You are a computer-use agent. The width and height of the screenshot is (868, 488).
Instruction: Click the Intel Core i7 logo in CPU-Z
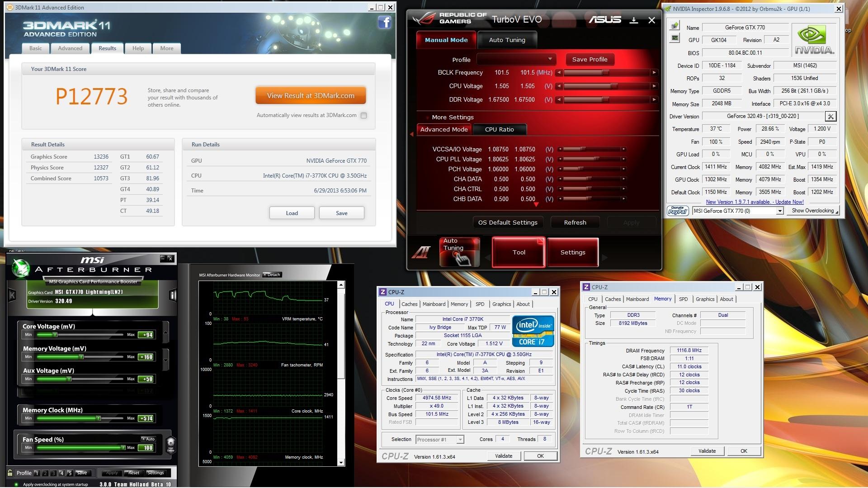(x=533, y=331)
